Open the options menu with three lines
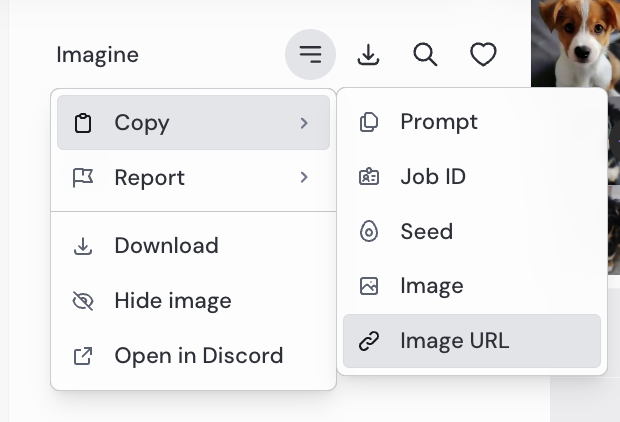 tap(310, 55)
